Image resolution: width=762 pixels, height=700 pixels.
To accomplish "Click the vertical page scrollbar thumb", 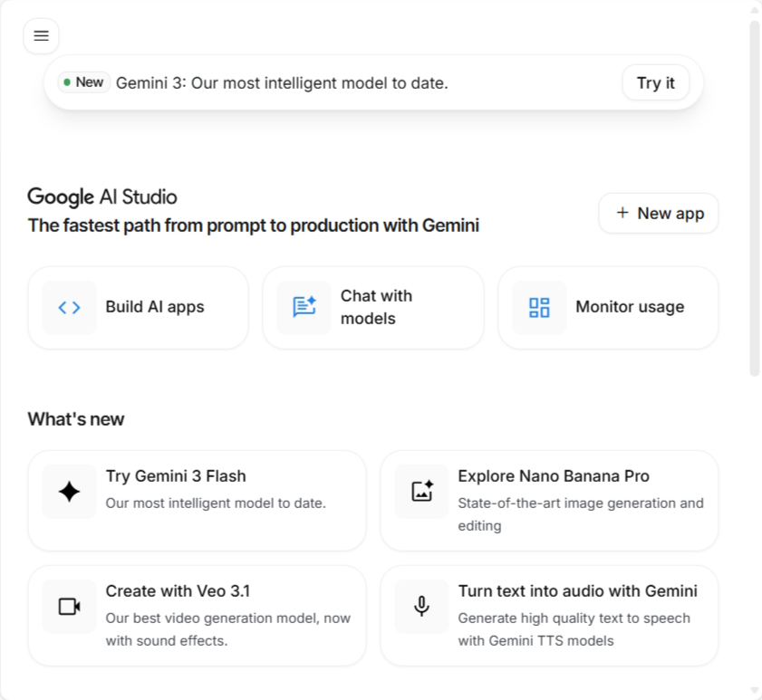I will tap(755, 197).
